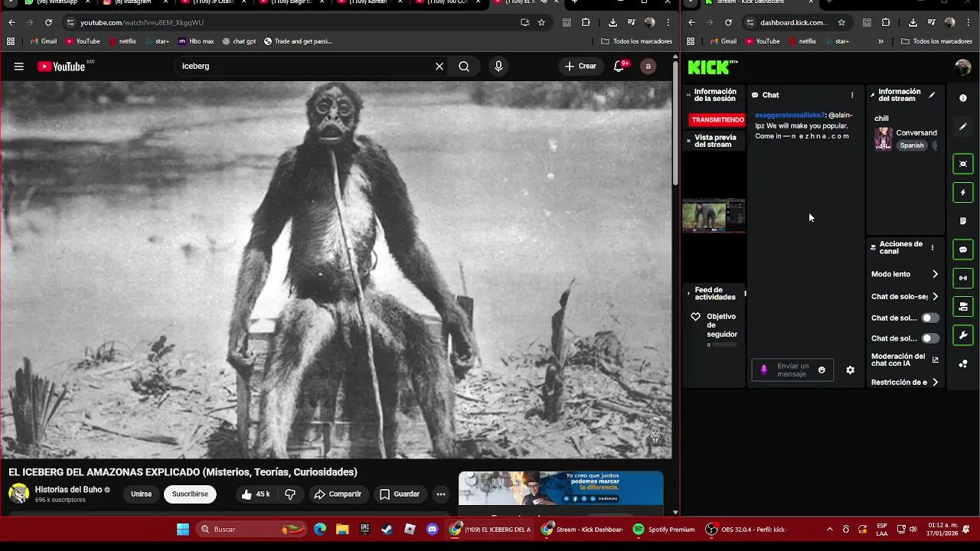
Task: Expand Chat de solo-seg chevron
Action: point(935,297)
